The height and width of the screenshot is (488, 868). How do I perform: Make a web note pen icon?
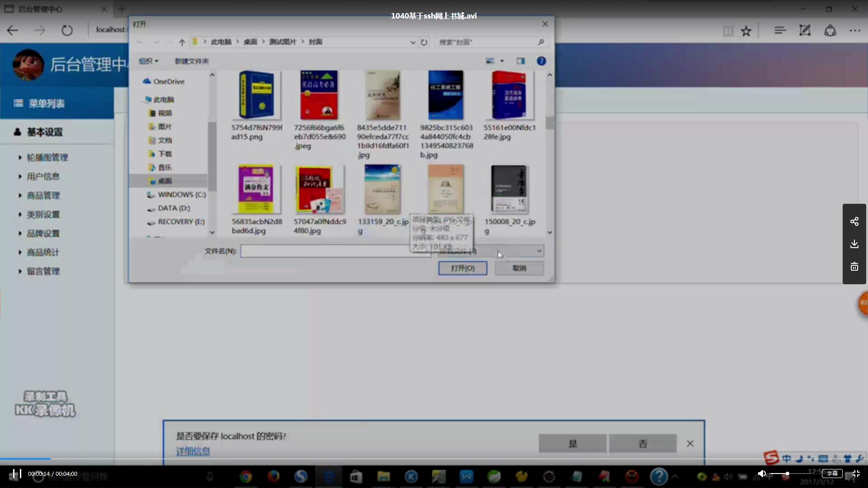point(805,30)
